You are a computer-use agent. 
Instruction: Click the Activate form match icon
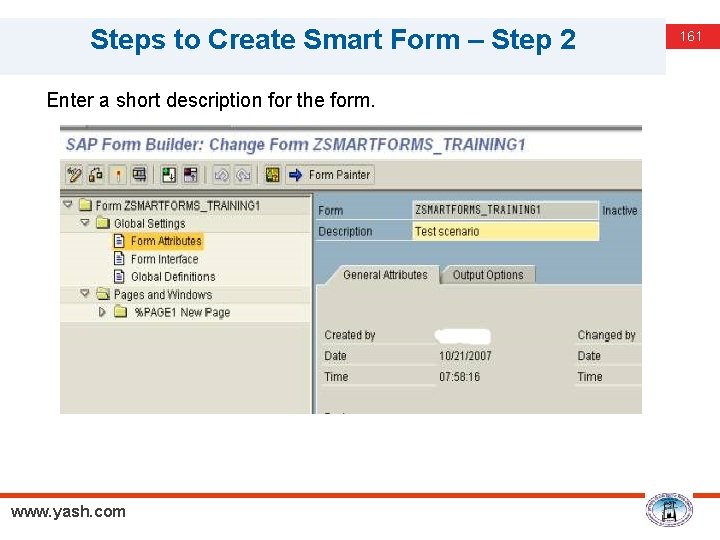coord(118,175)
